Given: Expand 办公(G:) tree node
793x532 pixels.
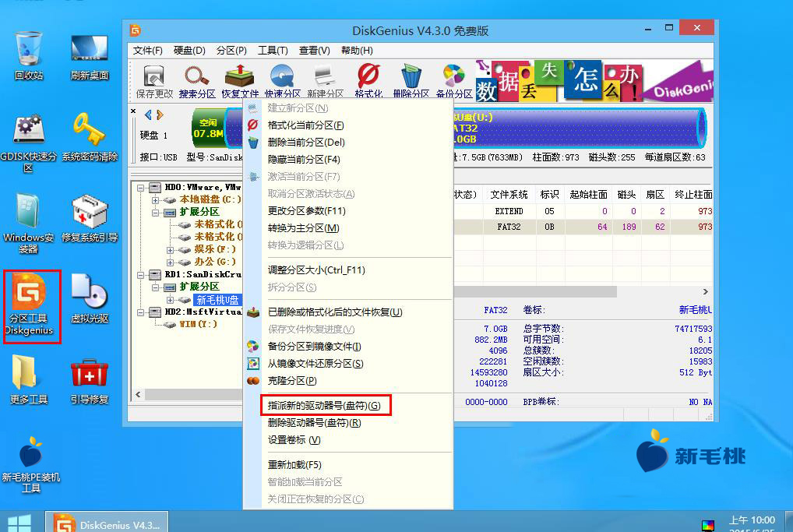Looking at the screenshot, I should [171, 262].
